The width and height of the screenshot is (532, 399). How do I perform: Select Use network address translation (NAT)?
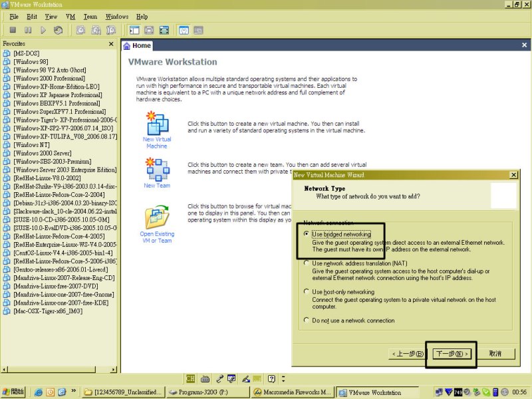coord(307,263)
